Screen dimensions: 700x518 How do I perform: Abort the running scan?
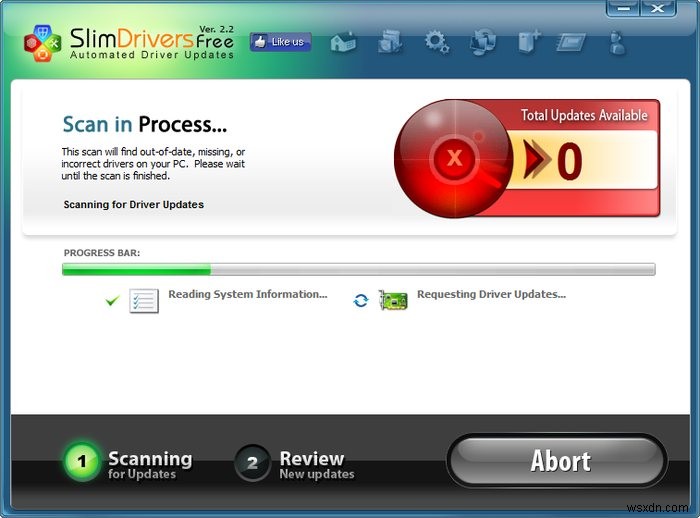557,461
